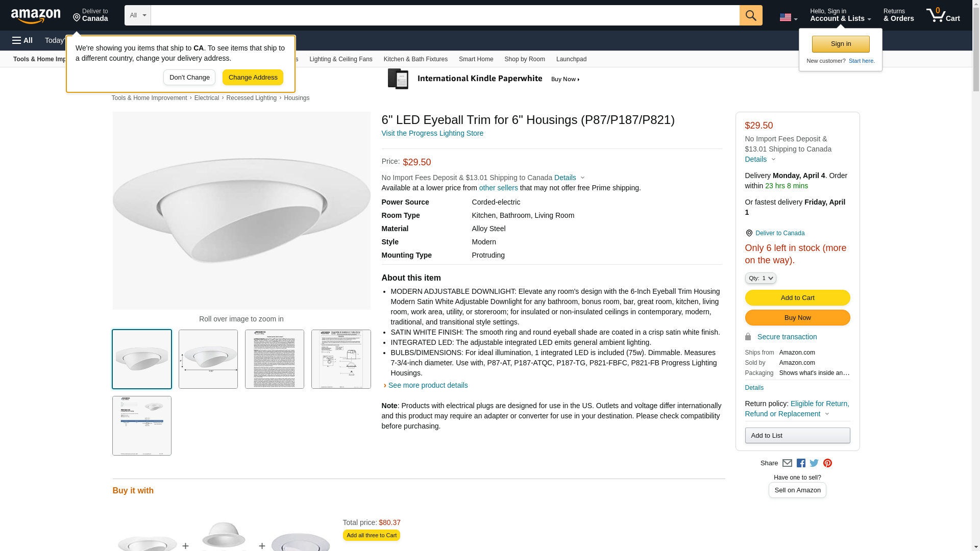Share the product on Twitter
This screenshot has height=551, width=980.
tap(814, 463)
